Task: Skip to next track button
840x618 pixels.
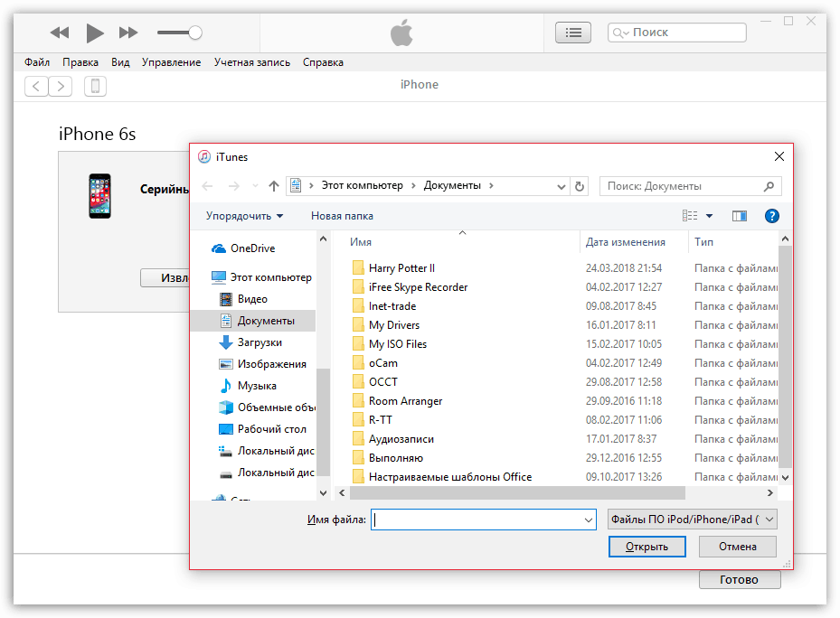Action: tap(128, 33)
